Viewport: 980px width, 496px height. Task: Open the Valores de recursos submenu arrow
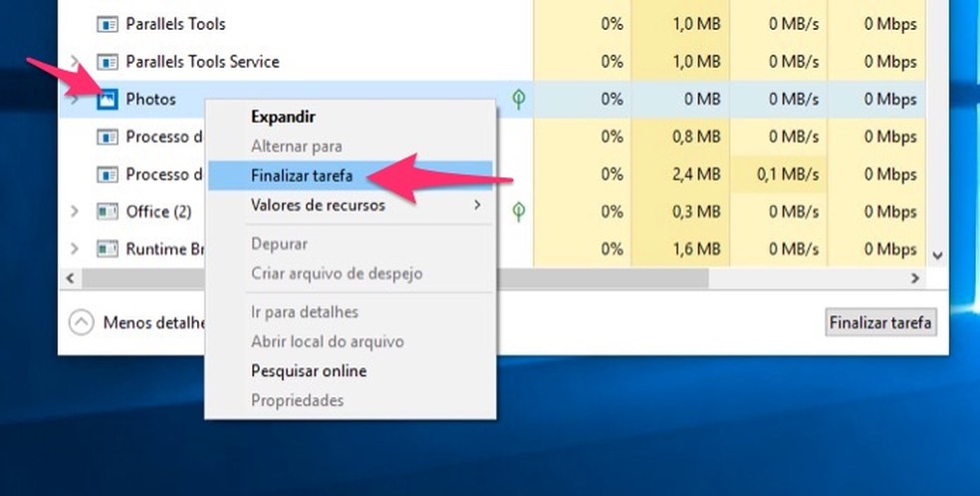pos(477,205)
